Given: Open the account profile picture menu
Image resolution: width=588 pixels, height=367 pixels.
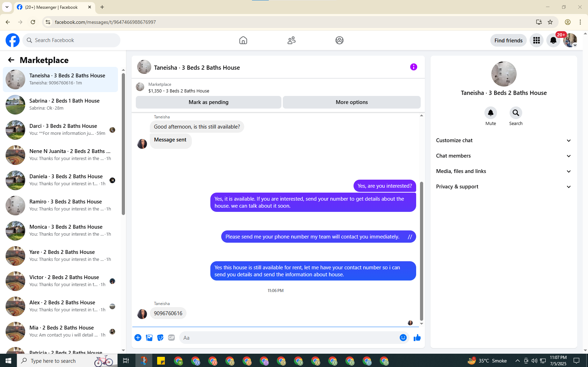Looking at the screenshot, I should [570, 40].
